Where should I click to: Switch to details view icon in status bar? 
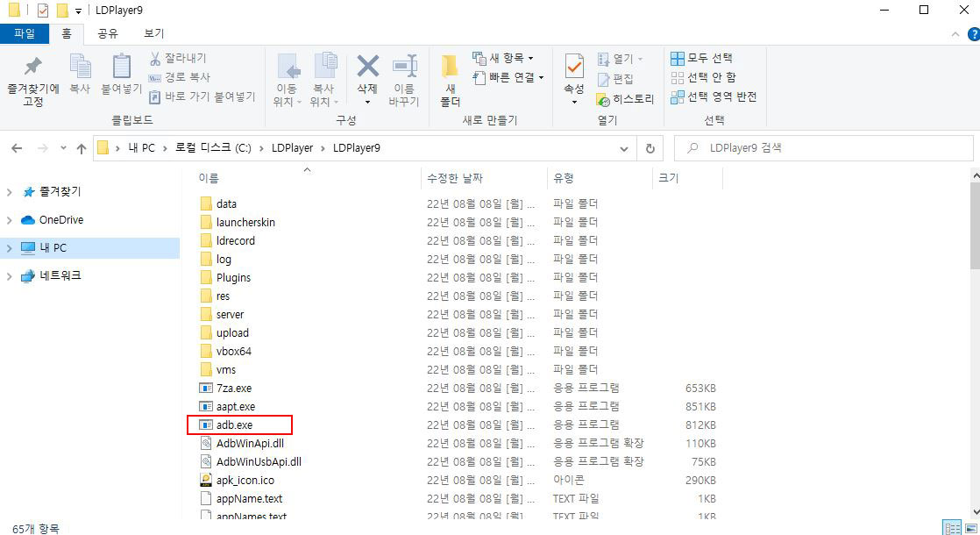(953, 528)
